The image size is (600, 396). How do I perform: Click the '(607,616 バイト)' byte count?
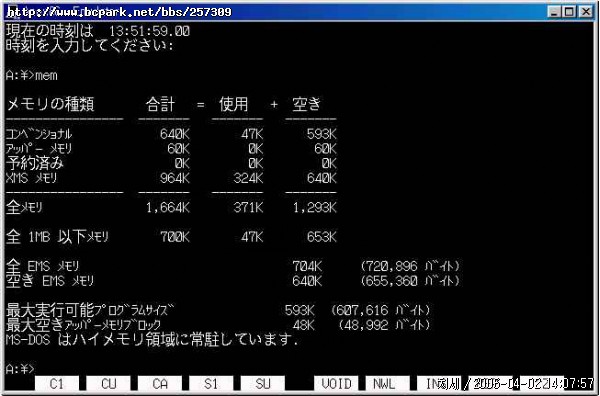(381, 310)
